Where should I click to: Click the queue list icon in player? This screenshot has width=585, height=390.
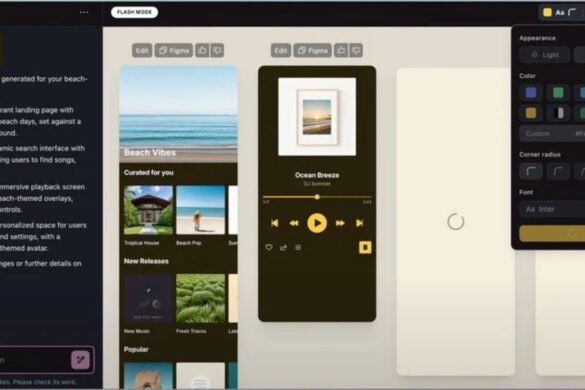click(298, 247)
